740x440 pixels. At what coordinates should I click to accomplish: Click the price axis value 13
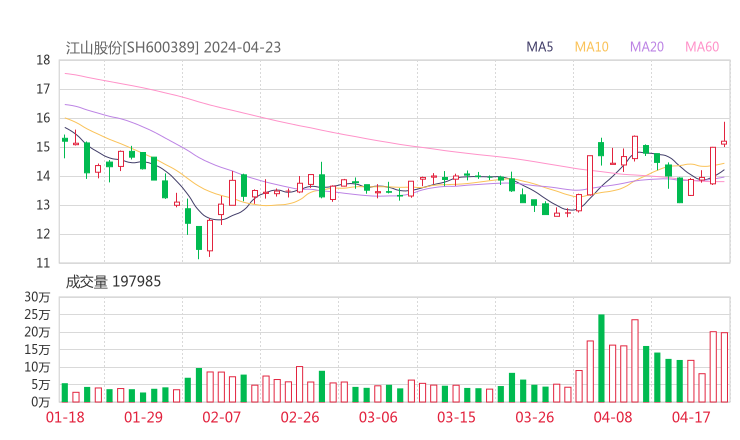coord(43,205)
